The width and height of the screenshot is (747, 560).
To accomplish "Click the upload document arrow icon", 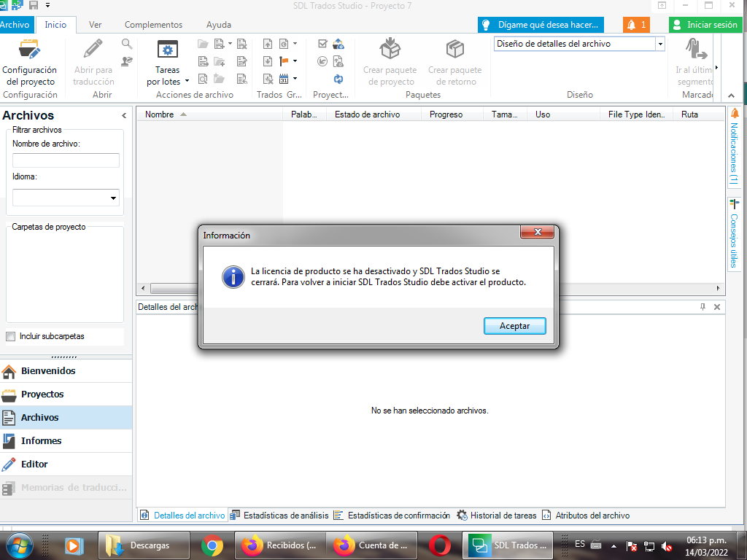I will [268, 44].
